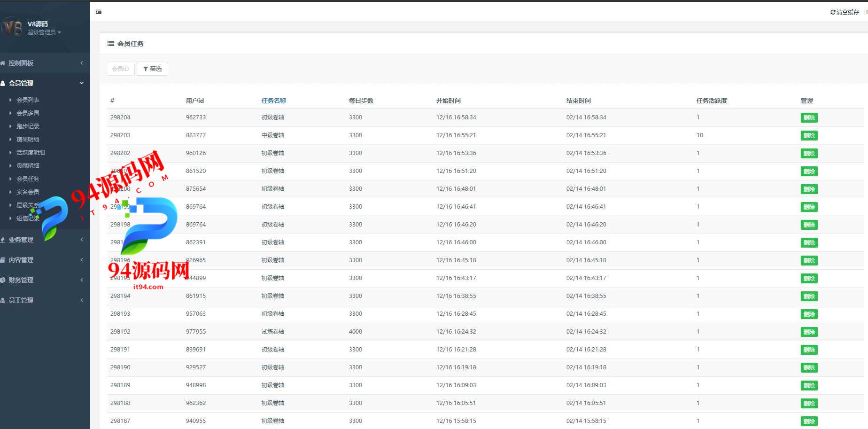Click the 会员管理 user icon
868x429 pixels.
coord(3,83)
